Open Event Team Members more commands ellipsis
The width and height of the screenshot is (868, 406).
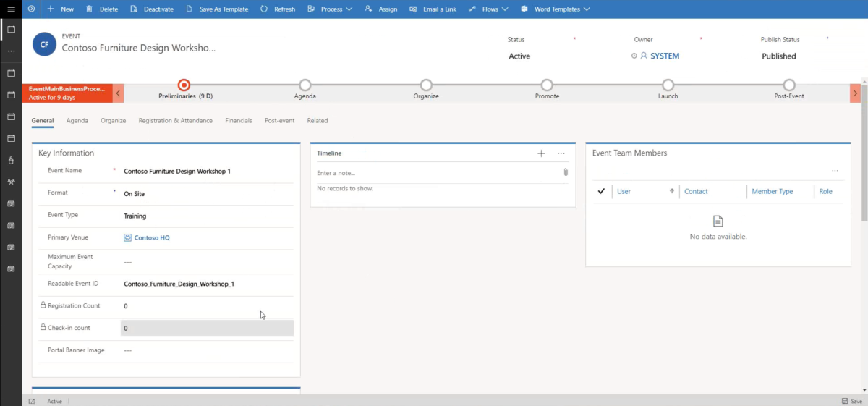point(835,171)
